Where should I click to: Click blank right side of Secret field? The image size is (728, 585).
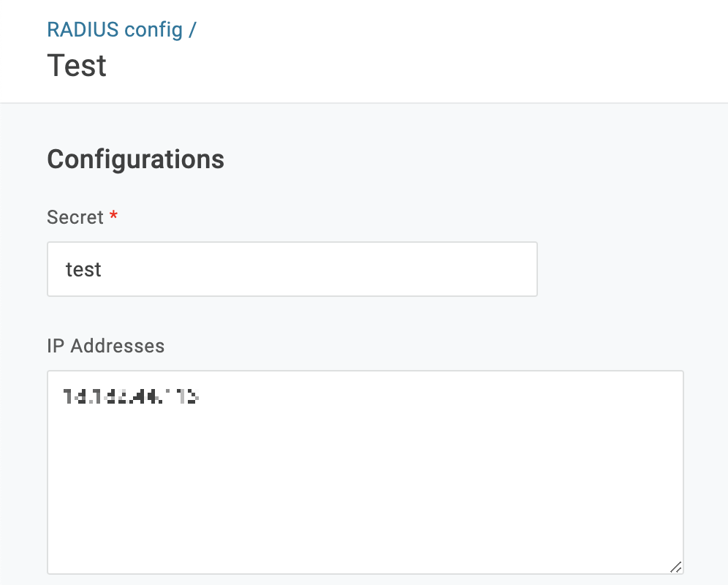coord(439,269)
